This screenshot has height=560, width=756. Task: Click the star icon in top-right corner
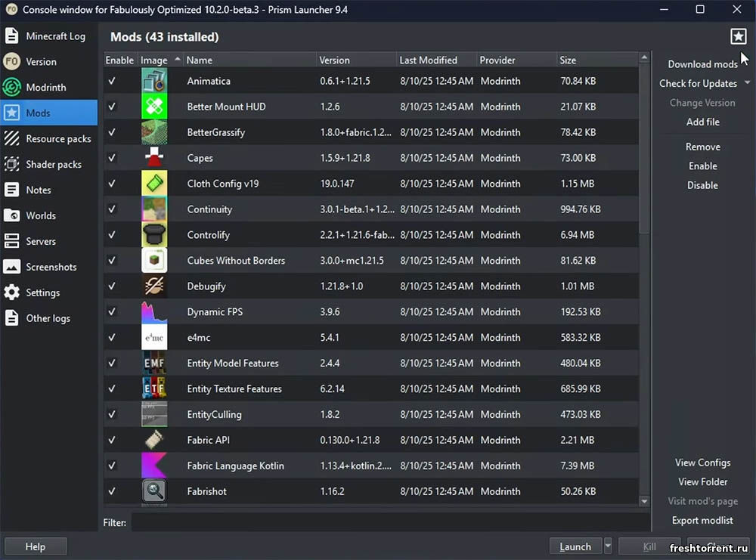(738, 36)
